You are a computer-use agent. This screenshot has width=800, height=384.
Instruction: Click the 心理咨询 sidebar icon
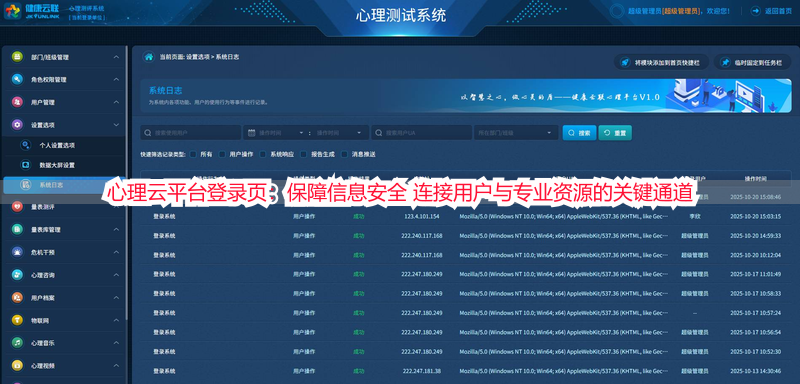17,275
